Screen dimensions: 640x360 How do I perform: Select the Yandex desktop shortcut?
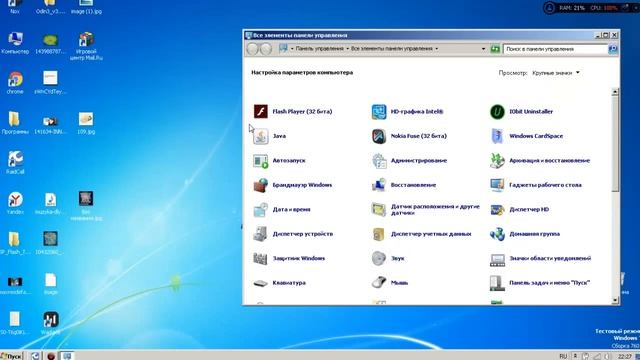(15, 203)
